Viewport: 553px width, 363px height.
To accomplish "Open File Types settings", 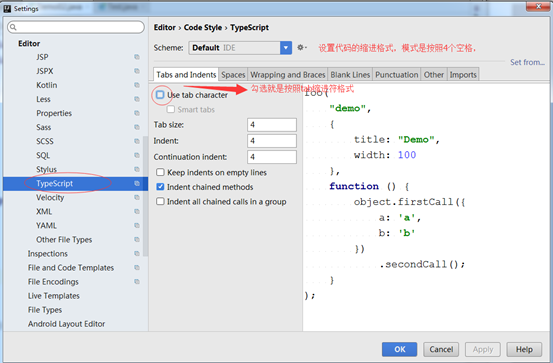I will pos(45,310).
